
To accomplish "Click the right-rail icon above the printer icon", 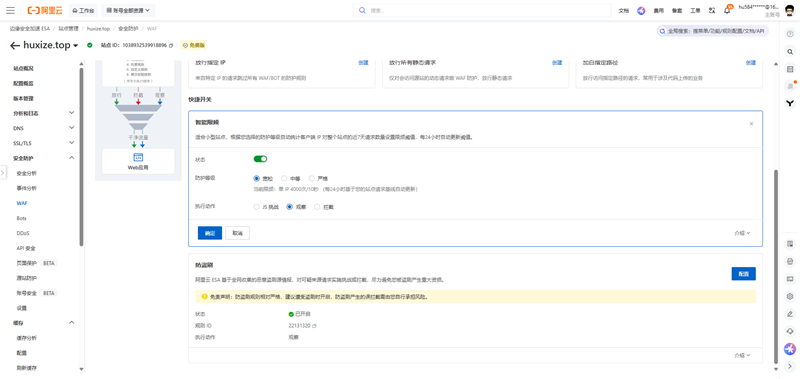I will pyautogui.click(x=790, y=244).
